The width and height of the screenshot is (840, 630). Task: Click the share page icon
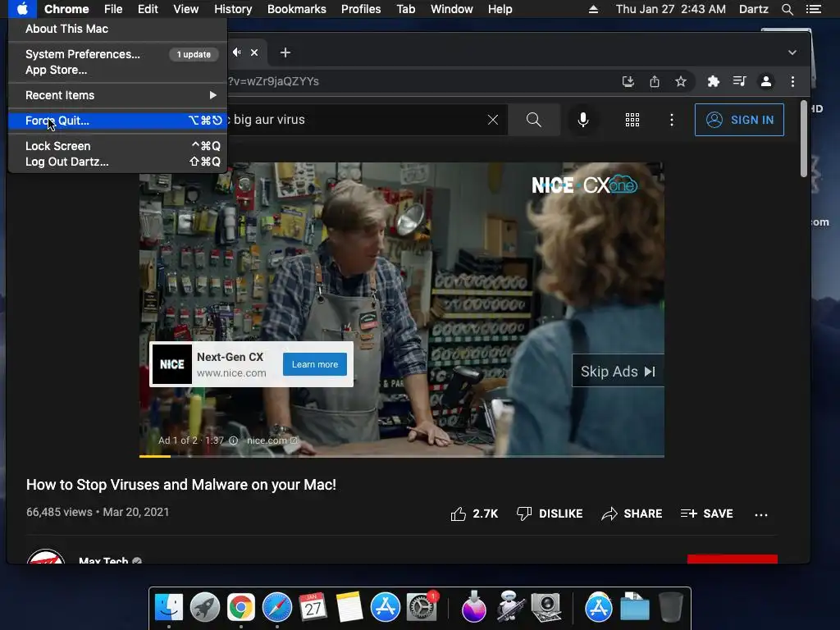click(654, 81)
